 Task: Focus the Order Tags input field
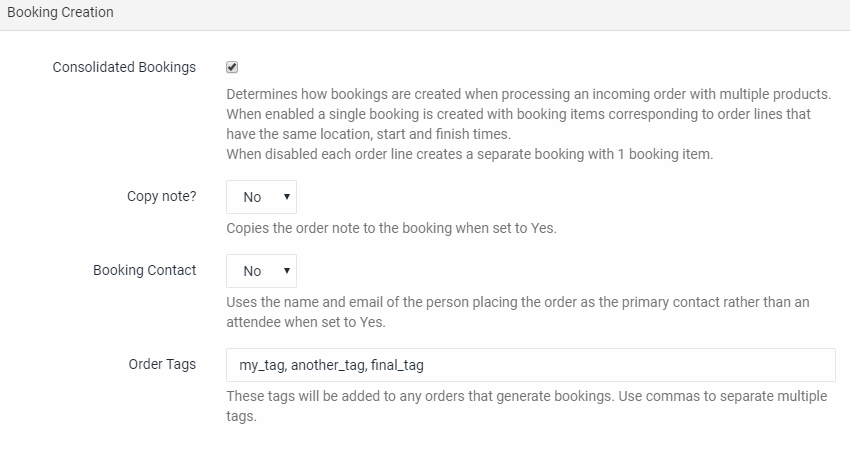531,365
